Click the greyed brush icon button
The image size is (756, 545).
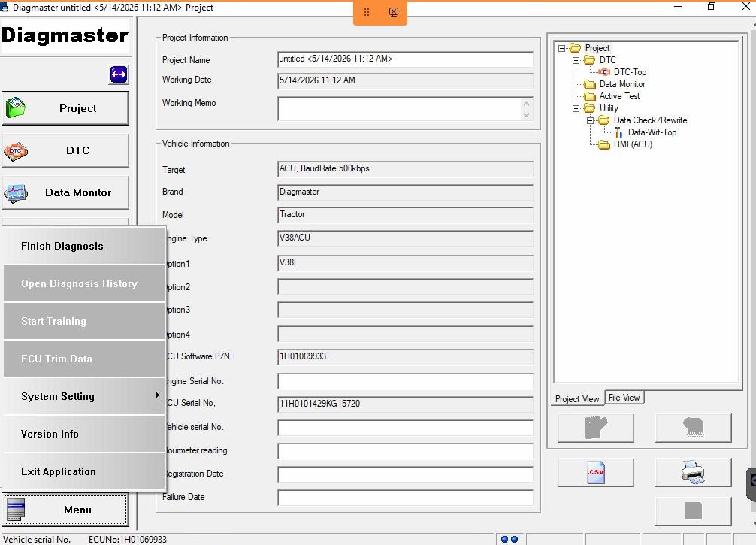click(x=694, y=427)
